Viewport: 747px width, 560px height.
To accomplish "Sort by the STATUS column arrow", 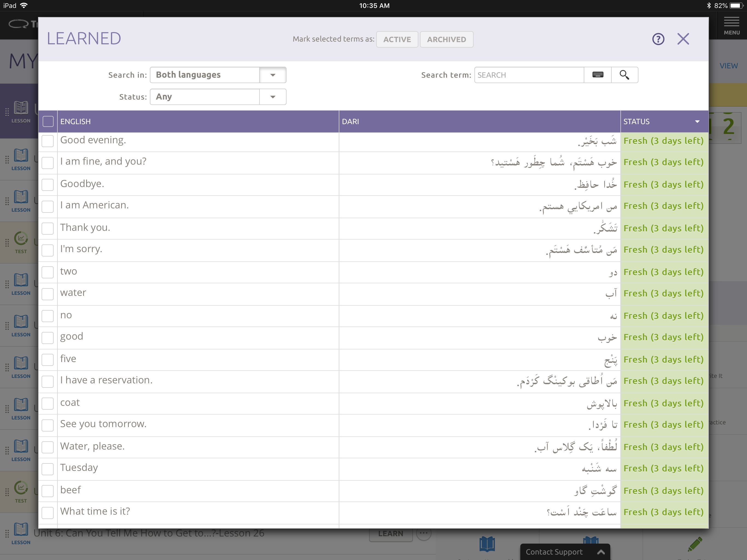I will [x=697, y=122].
